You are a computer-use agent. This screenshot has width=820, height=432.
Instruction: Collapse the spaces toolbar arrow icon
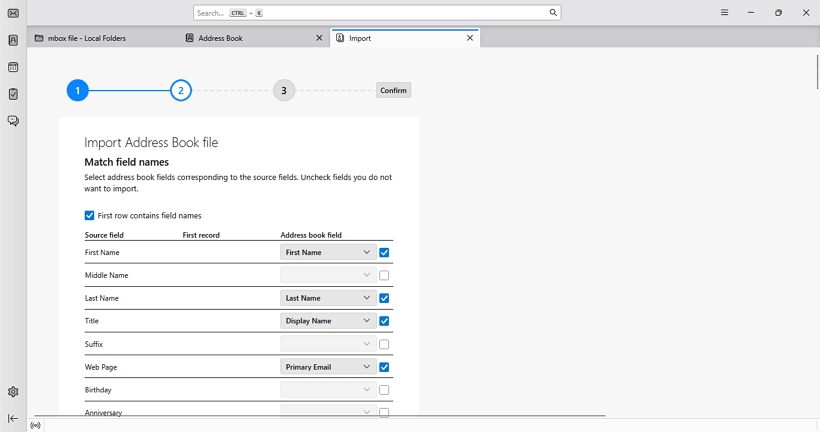tap(13, 418)
